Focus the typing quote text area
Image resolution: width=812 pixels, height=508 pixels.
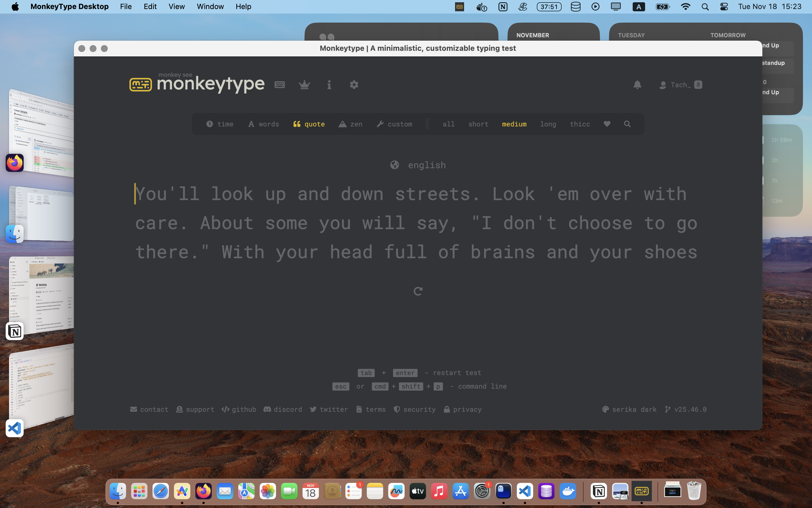[416, 223]
